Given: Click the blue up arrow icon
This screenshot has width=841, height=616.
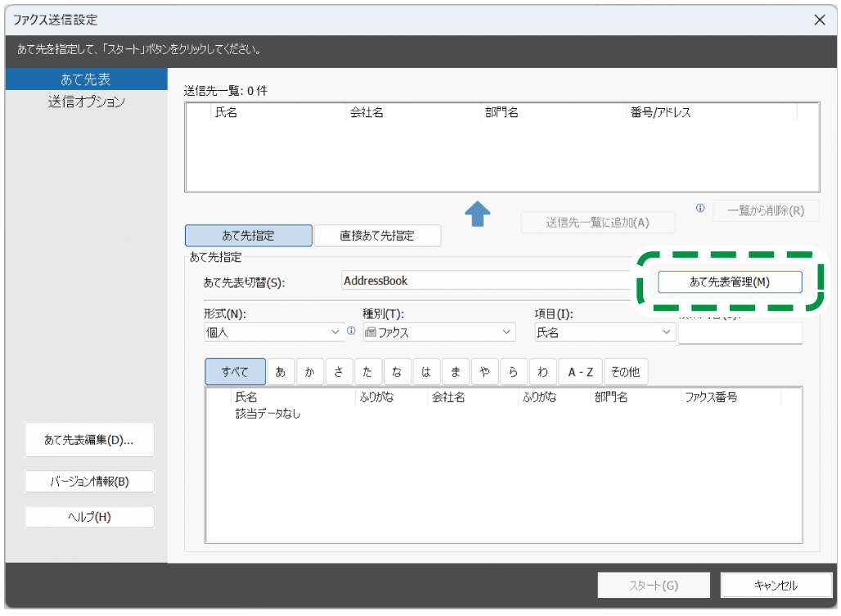Looking at the screenshot, I should tap(478, 214).
